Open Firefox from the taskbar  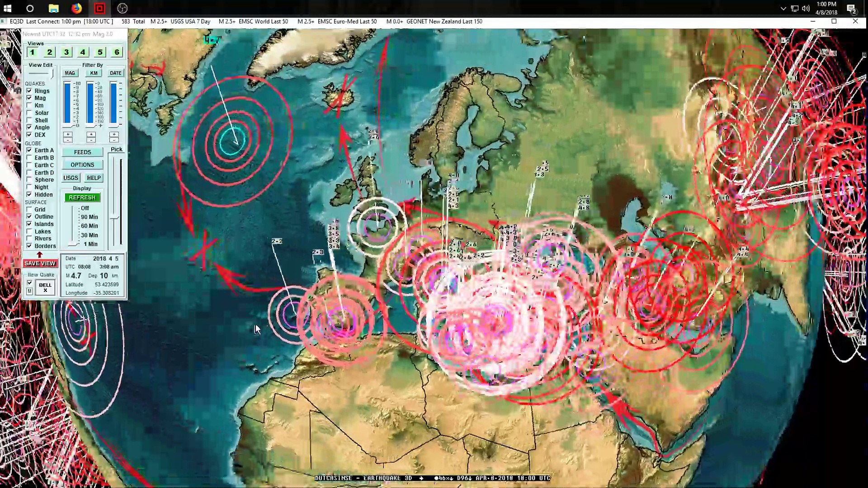point(76,8)
